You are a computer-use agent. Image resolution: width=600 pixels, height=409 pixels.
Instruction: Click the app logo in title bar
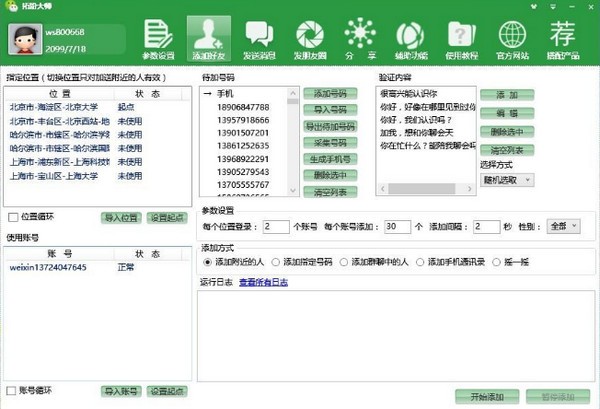click(x=12, y=6)
